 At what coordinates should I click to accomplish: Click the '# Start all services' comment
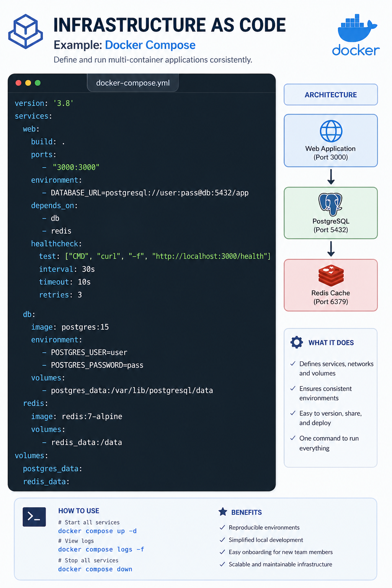pyautogui.click(x=89, y=522)
